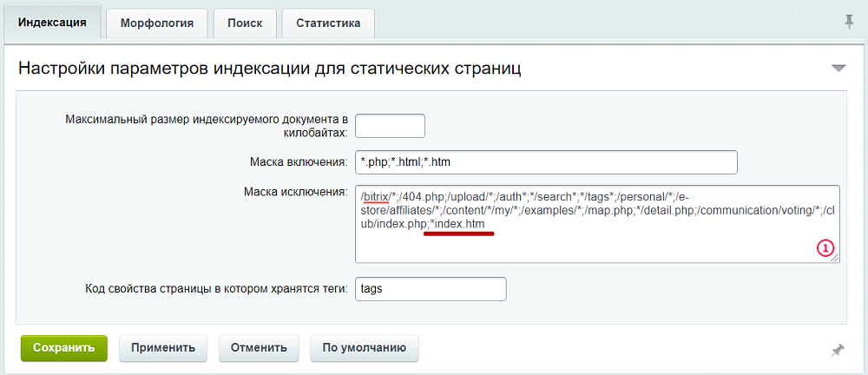Switch to the Индексация tab
This screenshot has width=868, height=375.
(52, 23)
